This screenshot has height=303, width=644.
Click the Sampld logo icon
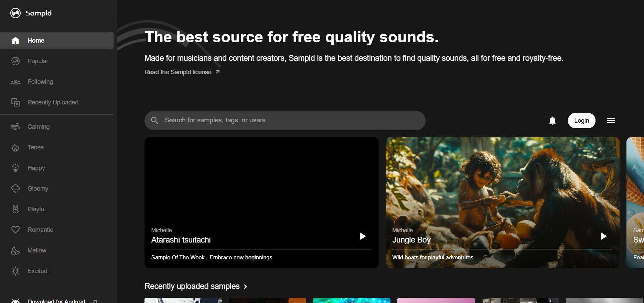coord(15,13)
